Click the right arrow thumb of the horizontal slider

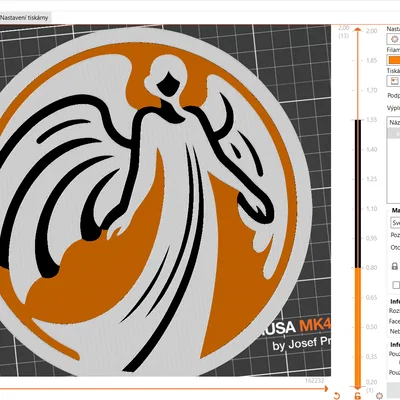click(x=325, y=389)
